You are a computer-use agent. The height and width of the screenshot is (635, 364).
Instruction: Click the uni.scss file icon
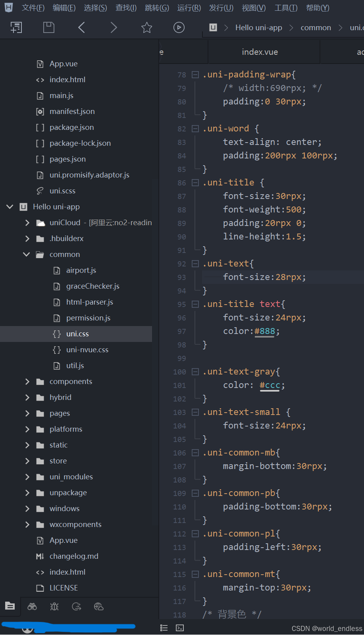pos(40,191)
